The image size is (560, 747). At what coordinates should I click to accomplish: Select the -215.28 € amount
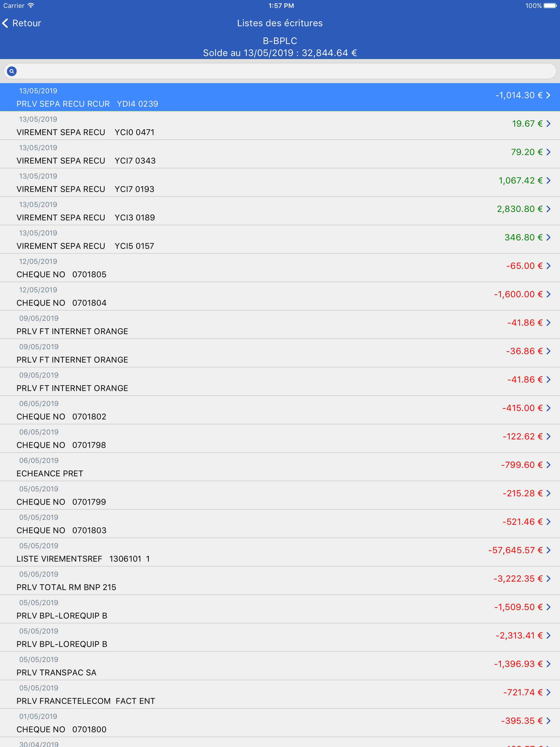(523, 493)
